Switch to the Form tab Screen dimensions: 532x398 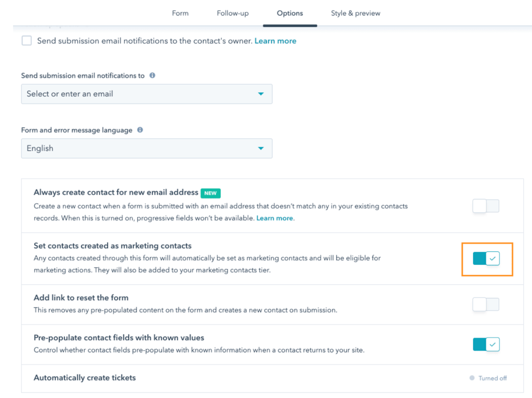(x=180, y=13)
